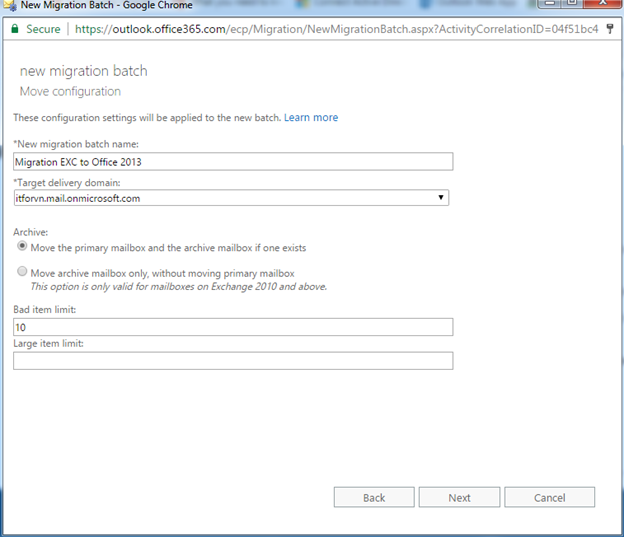Open the Learn more link
The image size is (624, 537).
311,118
